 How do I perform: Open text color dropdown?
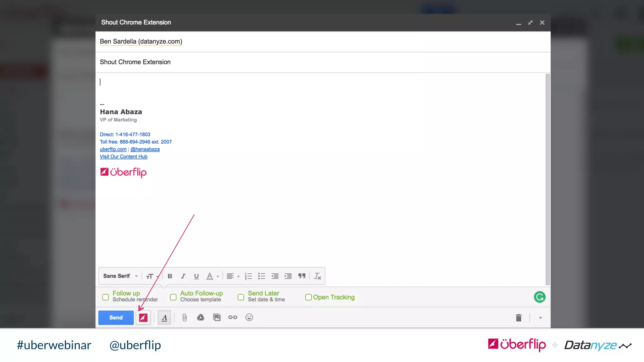point(213,276)
